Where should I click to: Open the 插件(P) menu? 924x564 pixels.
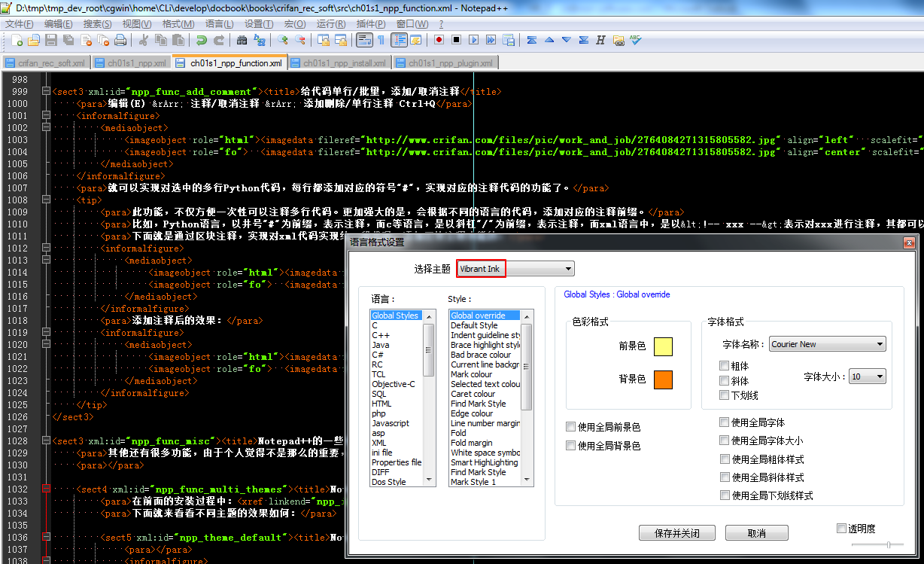pyautogui.click(x=371, y=24)
